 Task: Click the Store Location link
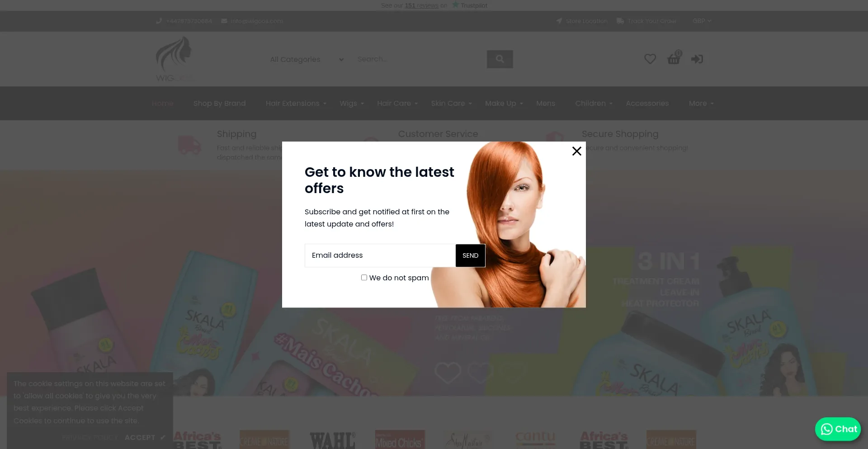pos(586,21)
